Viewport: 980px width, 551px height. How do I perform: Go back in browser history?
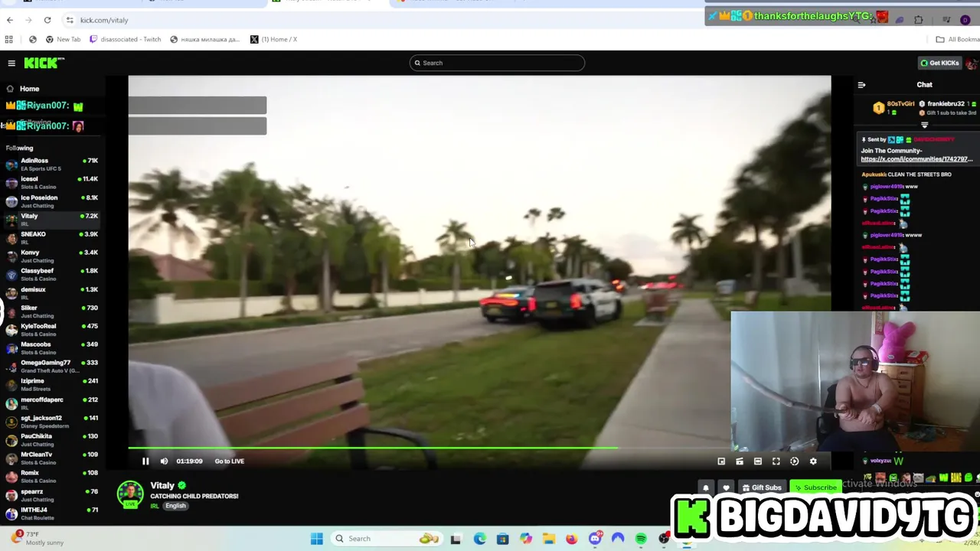pos(10,20)
